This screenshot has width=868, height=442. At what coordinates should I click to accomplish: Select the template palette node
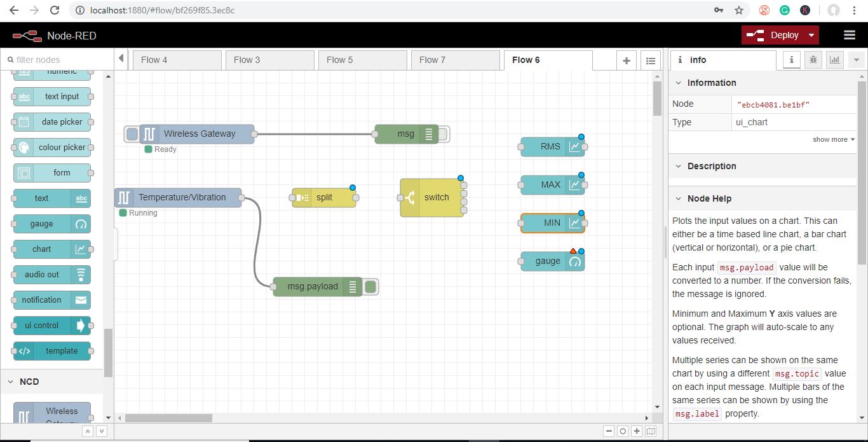click(52, 351)
